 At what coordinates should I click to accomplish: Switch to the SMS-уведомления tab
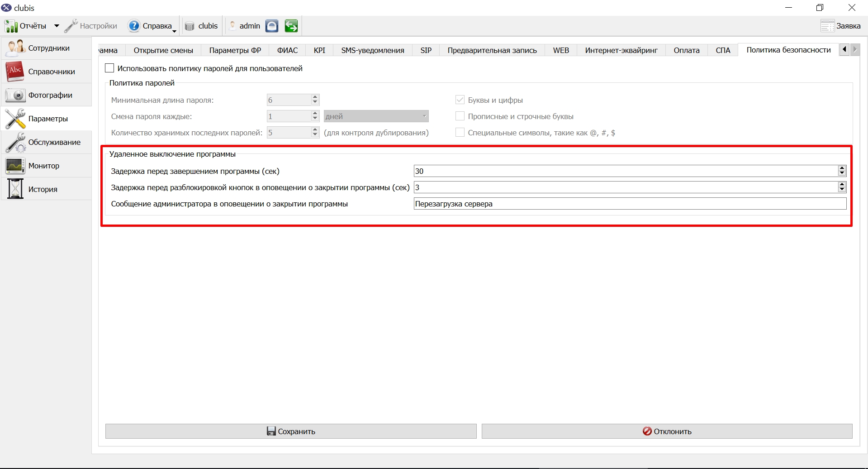[x=373, y=50]
